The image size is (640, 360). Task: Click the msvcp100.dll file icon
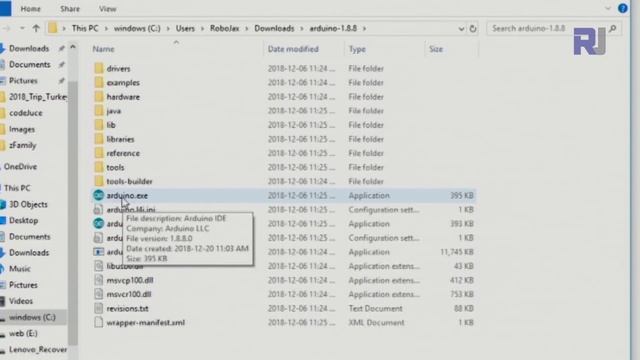click(98, 280)
